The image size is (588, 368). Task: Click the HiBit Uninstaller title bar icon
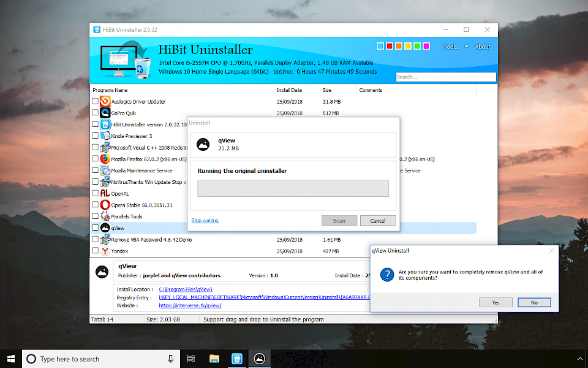97,29
